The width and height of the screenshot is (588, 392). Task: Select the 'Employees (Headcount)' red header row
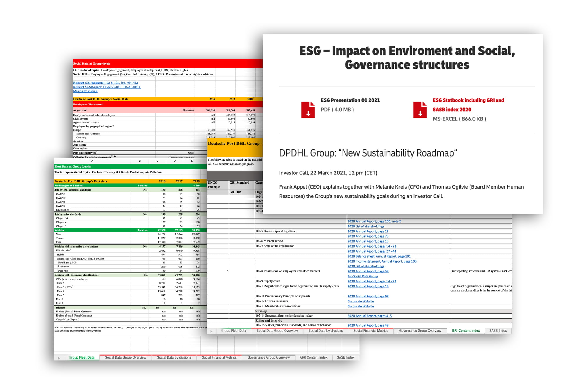click(168, 105)
